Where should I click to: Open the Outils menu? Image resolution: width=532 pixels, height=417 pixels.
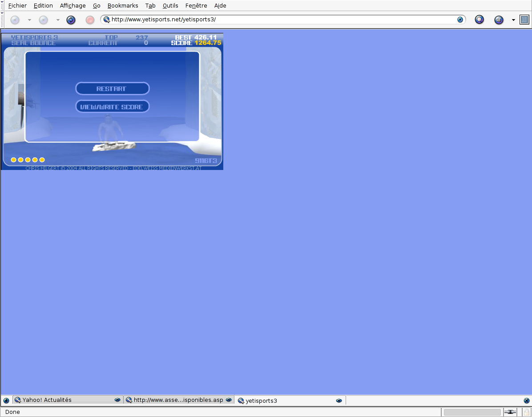[x=170, y=5]
